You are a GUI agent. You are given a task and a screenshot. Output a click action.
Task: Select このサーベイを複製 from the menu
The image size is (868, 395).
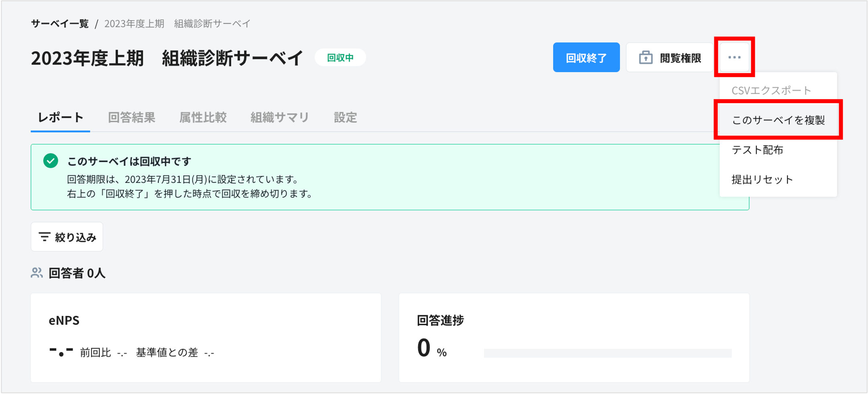pos(778,120)
